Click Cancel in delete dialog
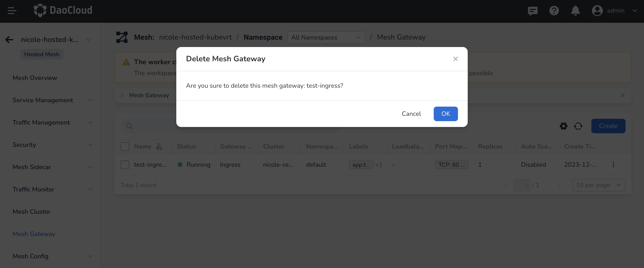Screen dimensions: 644x268 click(411, 114)
